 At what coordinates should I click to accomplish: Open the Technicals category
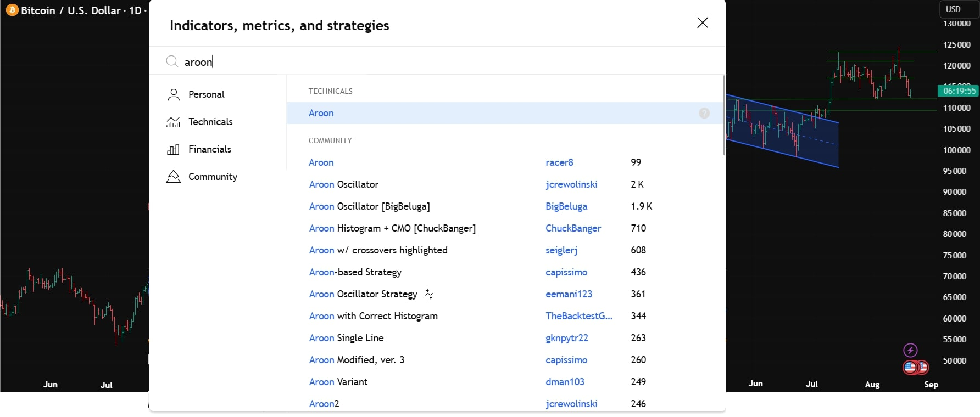point(210,122)
